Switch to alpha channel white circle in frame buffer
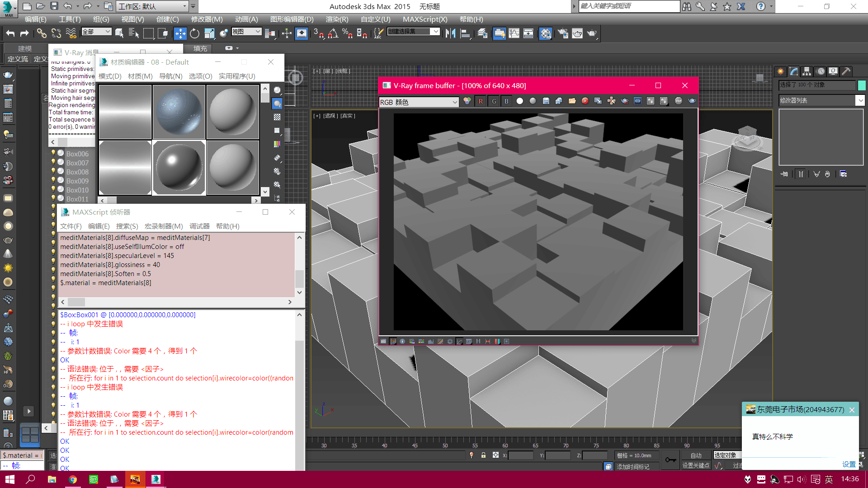Screen dimensions: 868x488 [x=520, y=101]
